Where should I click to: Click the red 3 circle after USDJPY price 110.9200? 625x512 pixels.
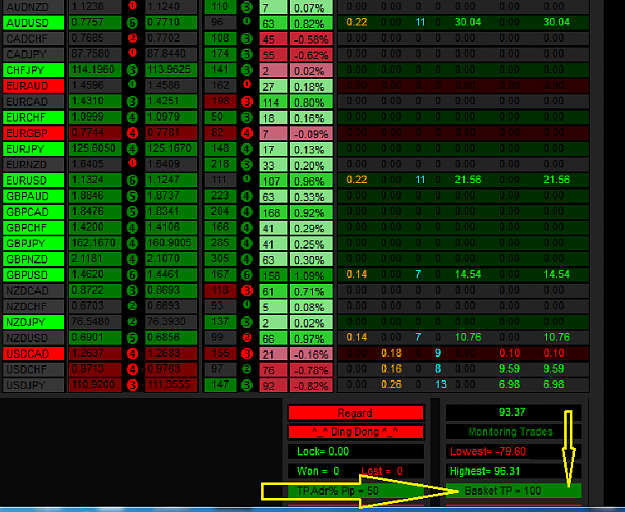[x=132, y=385]
